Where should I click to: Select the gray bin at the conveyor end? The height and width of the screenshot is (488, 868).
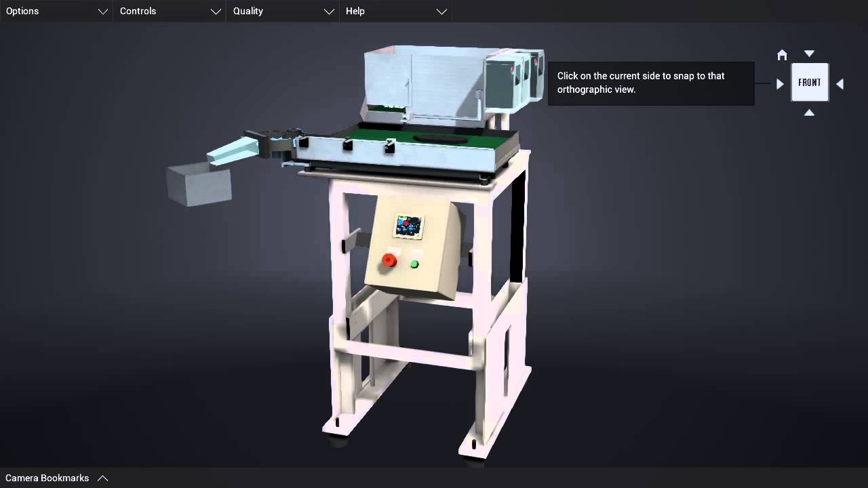[x=199, y=186]
